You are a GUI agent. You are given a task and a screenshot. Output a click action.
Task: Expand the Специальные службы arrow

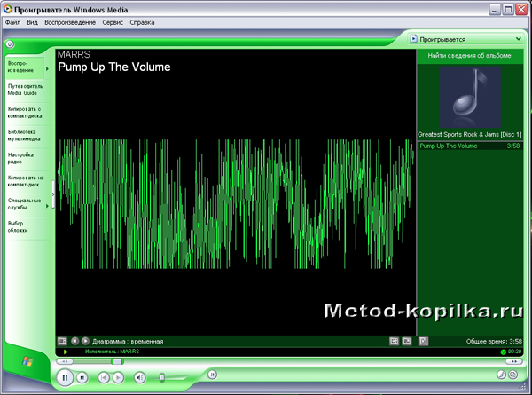47,206
